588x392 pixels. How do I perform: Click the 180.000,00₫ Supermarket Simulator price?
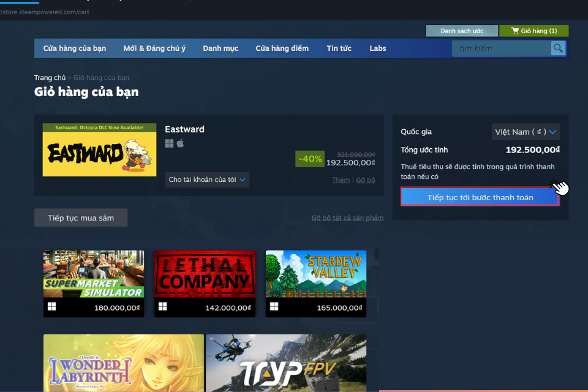tap(117, 308)
